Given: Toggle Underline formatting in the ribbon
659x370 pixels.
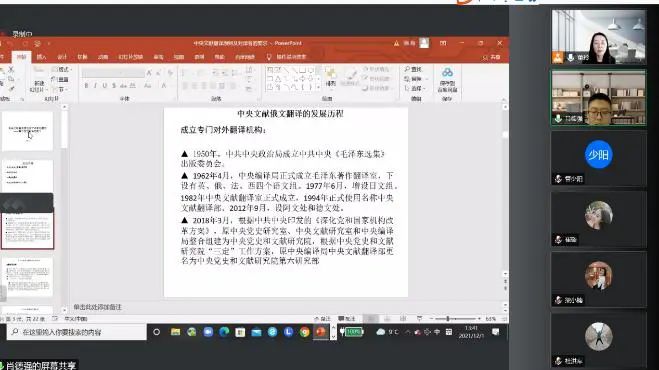Looking at the screenshot, I should 105,86.
